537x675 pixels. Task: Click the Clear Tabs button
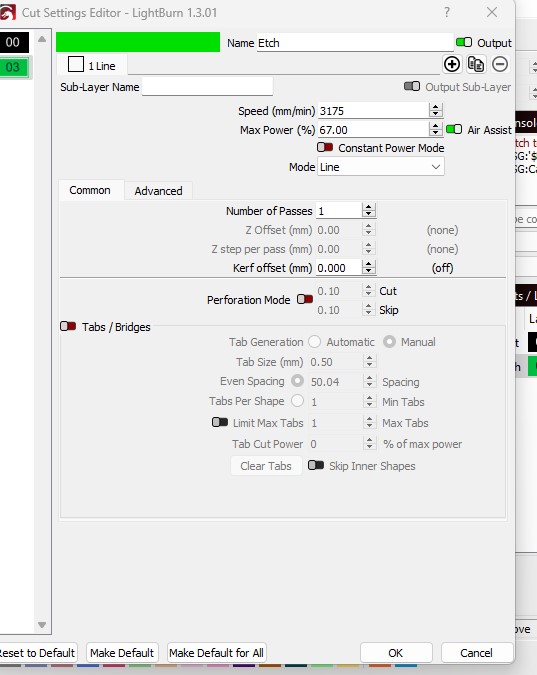tap(266, 466)
